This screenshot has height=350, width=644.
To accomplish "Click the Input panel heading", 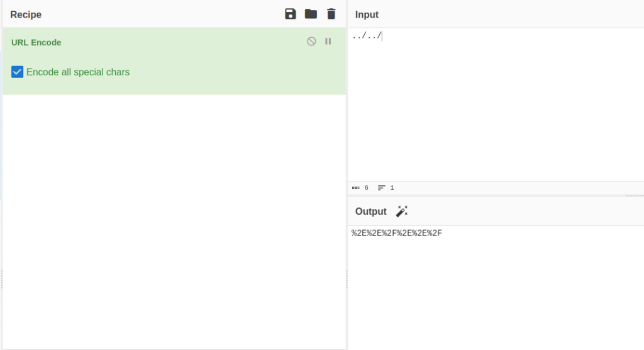I will [x=367, y=15].
